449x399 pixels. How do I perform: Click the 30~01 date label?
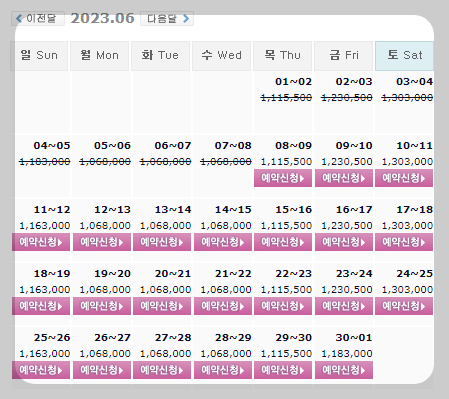tap(354, 338)
